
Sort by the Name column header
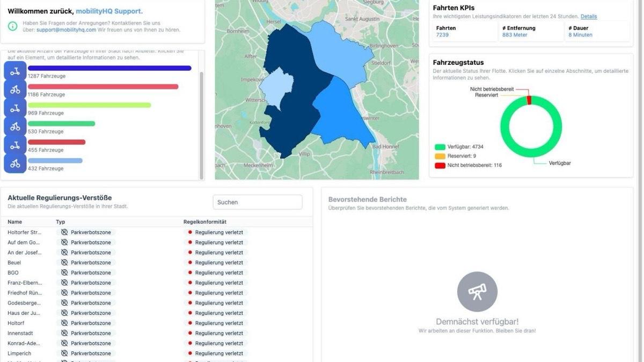(15, 221)
